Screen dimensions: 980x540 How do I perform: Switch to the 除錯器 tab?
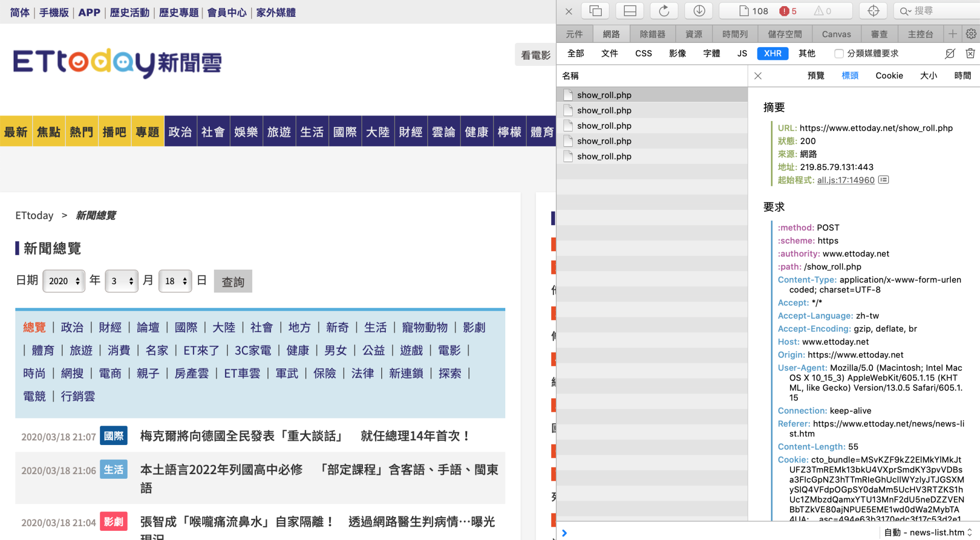pos(652,34)
